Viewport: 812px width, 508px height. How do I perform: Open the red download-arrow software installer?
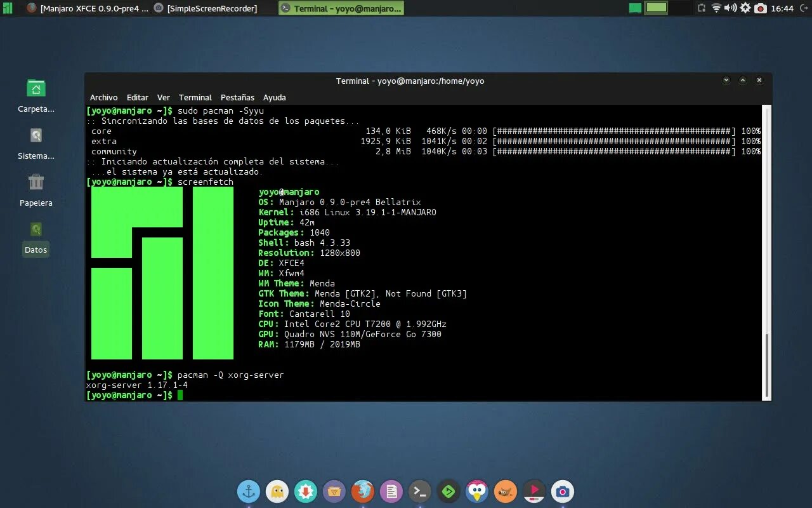click(x=306, y=491)
